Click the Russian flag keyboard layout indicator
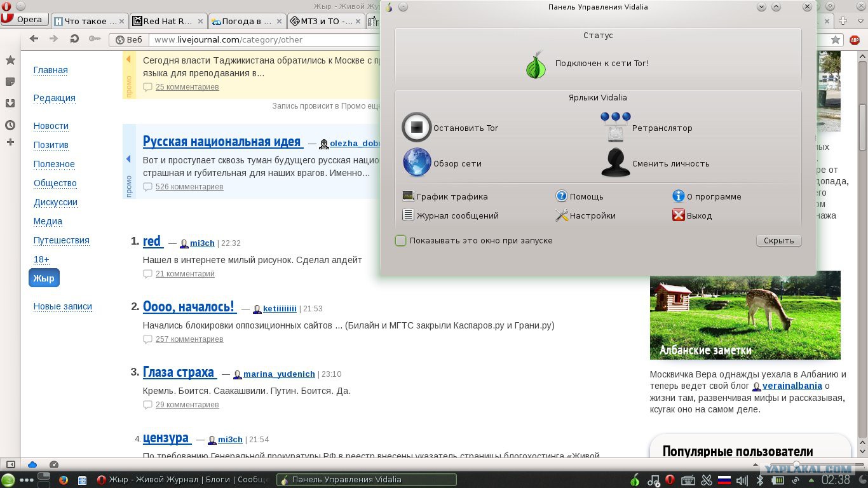The height and width of the screenshot is (488, 868). tap(724, 480)
